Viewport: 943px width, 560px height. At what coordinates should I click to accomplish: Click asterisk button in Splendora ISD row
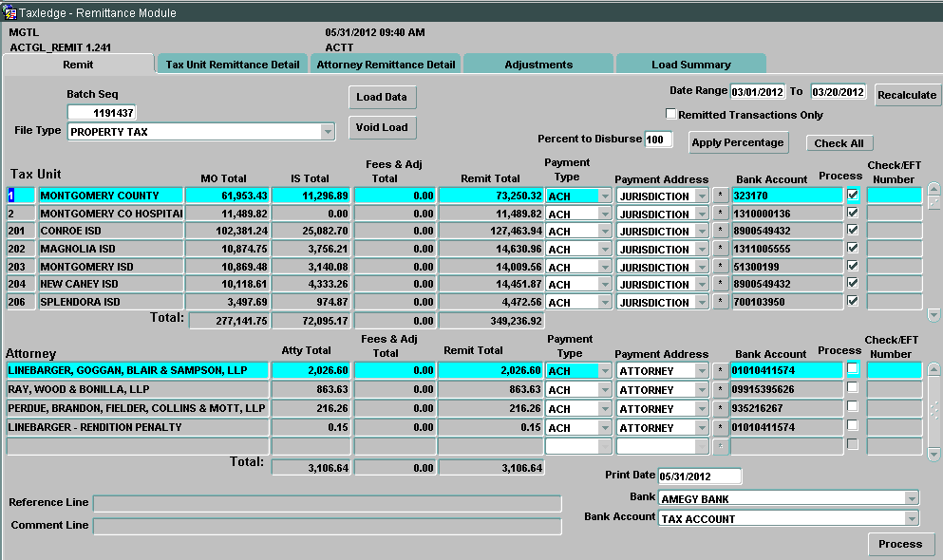coord(721,302)
